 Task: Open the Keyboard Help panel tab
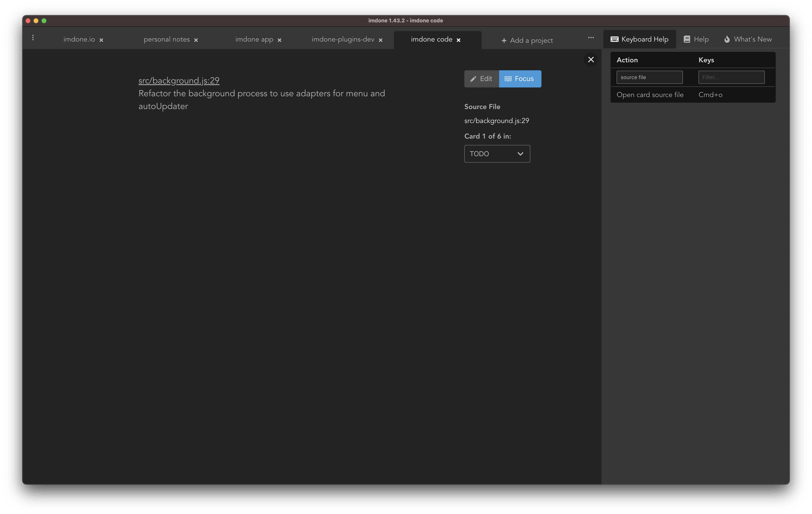pos(640,39)
